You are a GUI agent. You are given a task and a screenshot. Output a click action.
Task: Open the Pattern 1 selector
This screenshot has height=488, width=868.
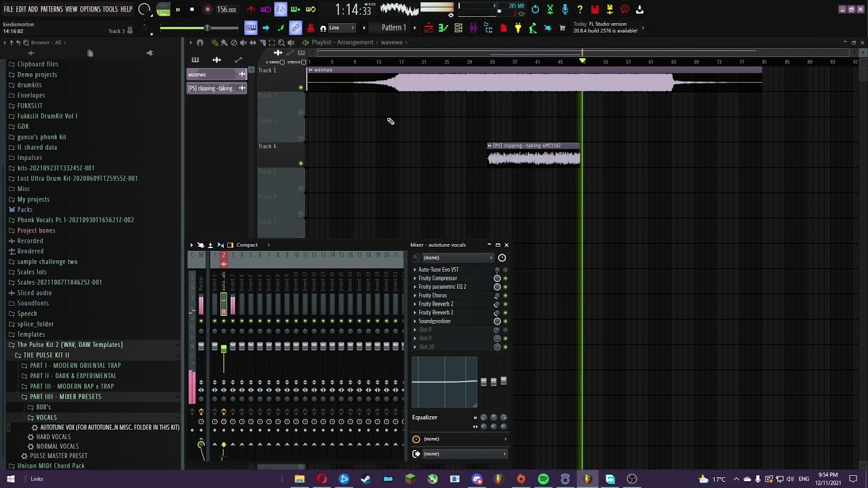(393, 28)
